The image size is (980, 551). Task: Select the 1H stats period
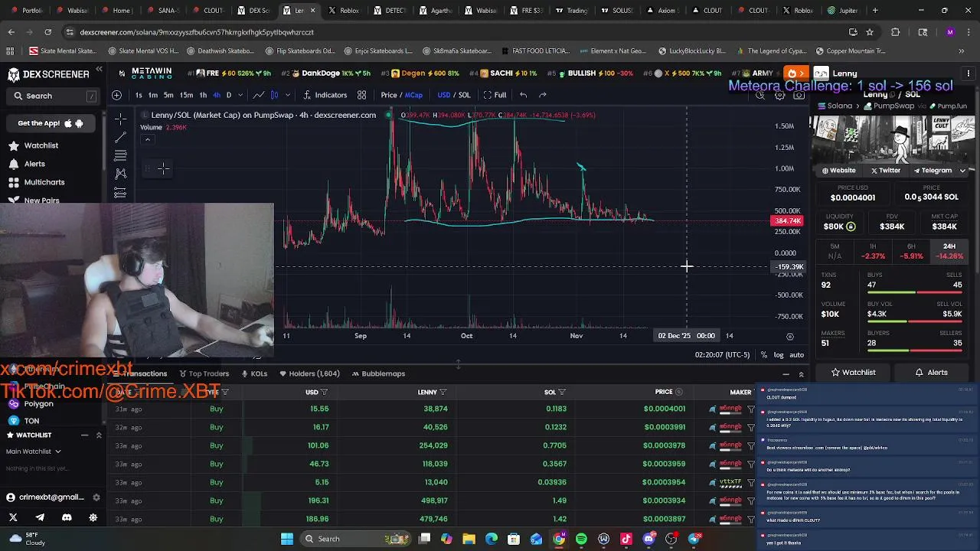coord(873,252)
